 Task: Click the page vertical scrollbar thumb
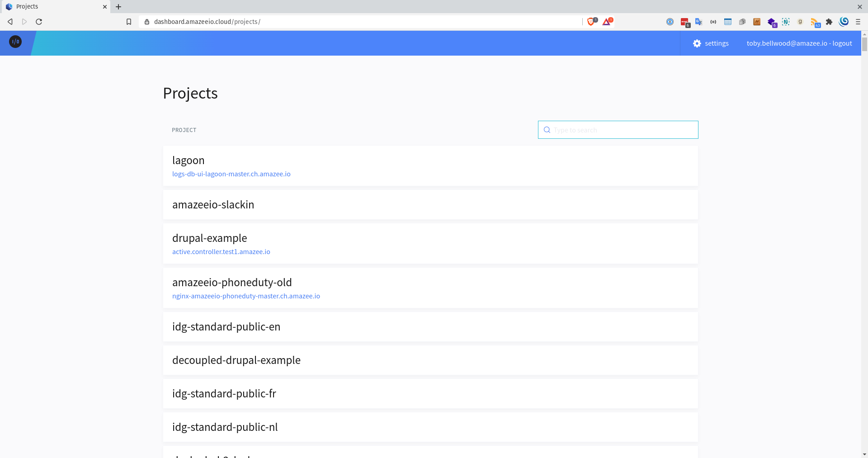864,45
